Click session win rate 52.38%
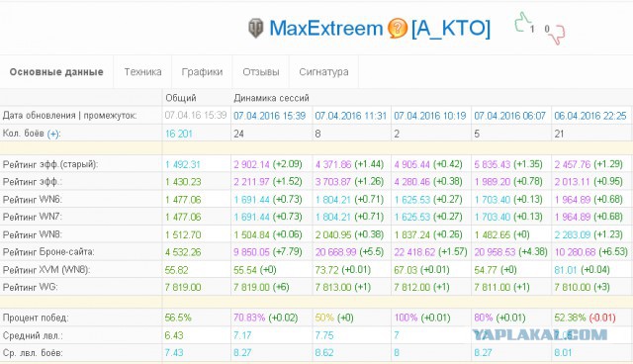The height and width of the screenshot is (364, 633). click(x=570, y=318)
